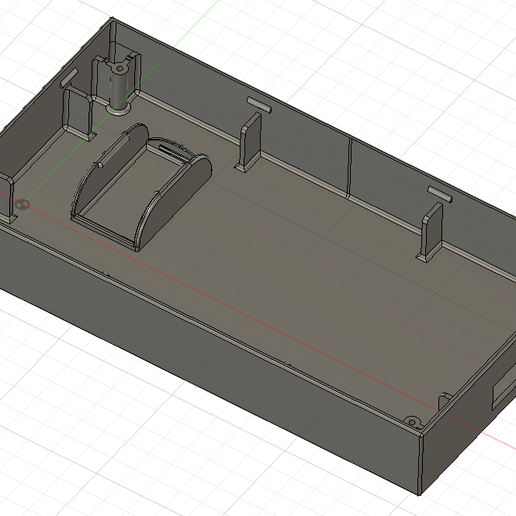
Task: Select the rectangular cutout in the right end wall
Action: 504,387
